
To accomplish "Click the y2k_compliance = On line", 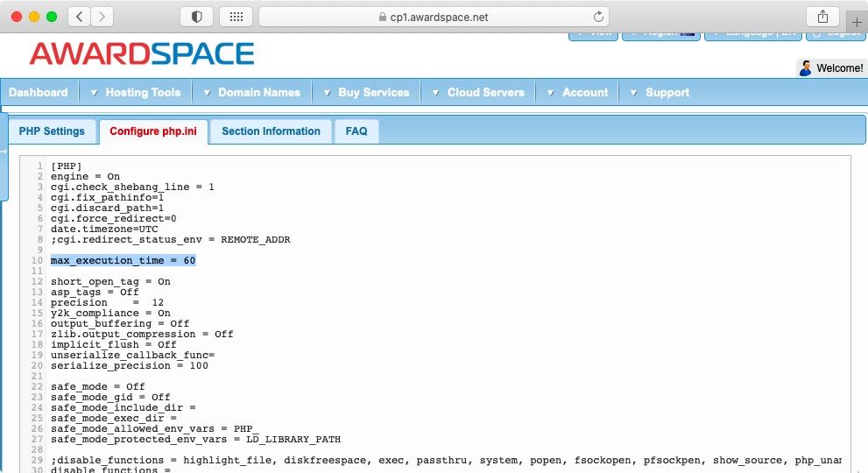I will [110, 314].
